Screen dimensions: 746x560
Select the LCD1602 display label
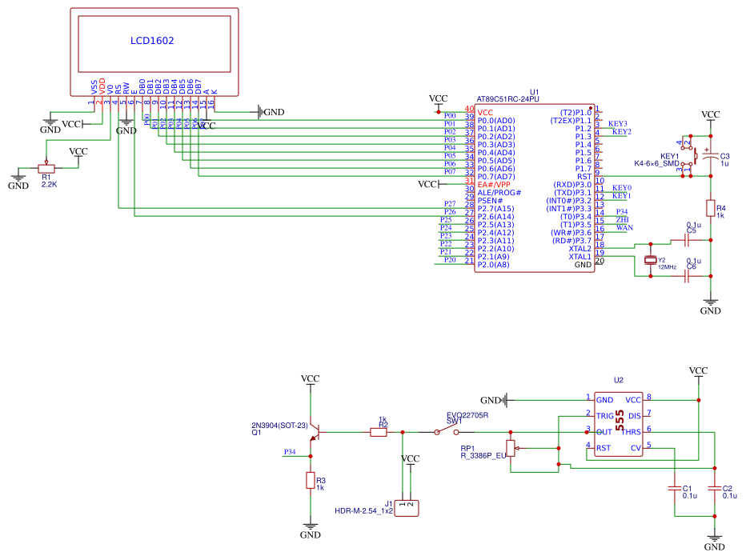tap(152, 41)
